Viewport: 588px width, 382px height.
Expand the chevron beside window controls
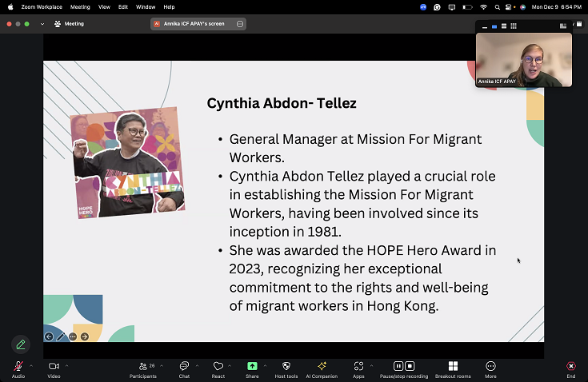[x=42, y=24]
